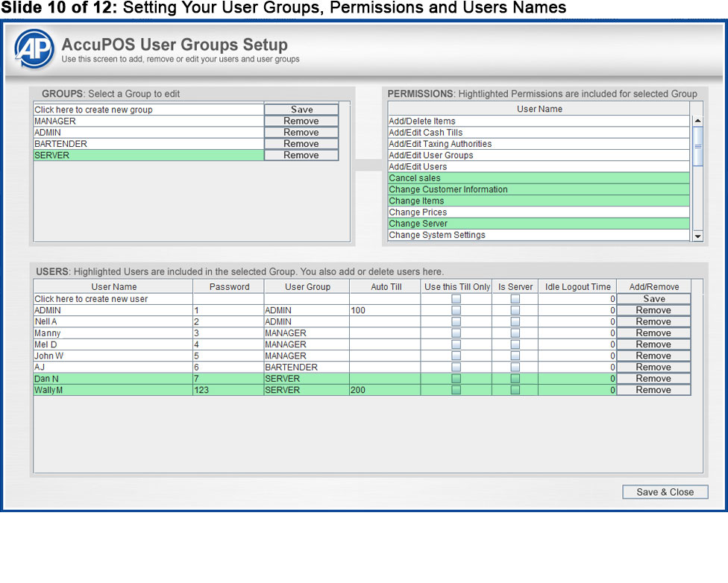Save the new user row

653,299
